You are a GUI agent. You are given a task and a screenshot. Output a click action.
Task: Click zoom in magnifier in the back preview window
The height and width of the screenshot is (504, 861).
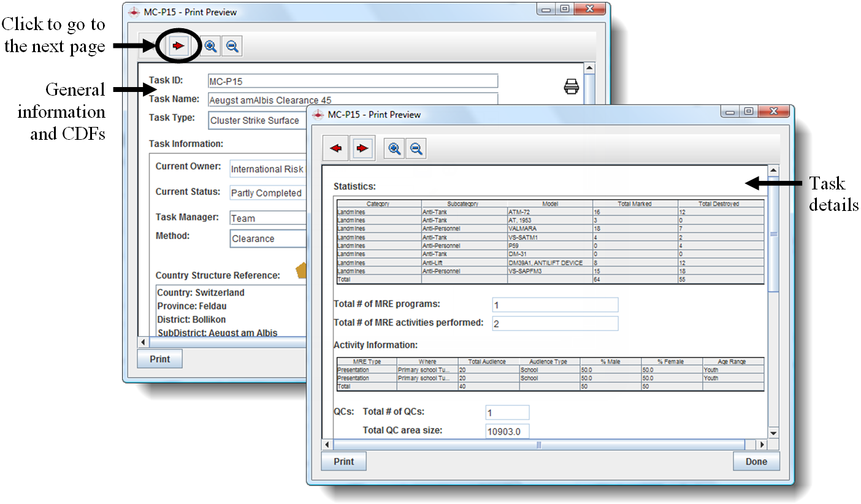[x=210, y=46]
